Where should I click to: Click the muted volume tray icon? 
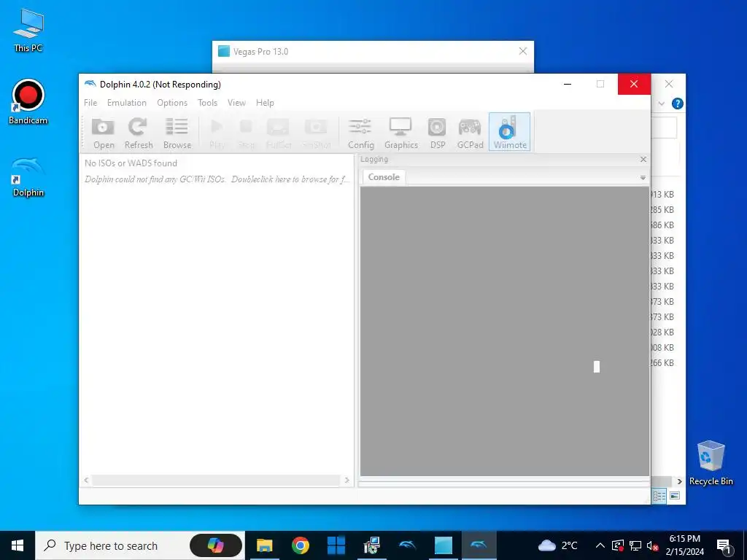(652, 545)
